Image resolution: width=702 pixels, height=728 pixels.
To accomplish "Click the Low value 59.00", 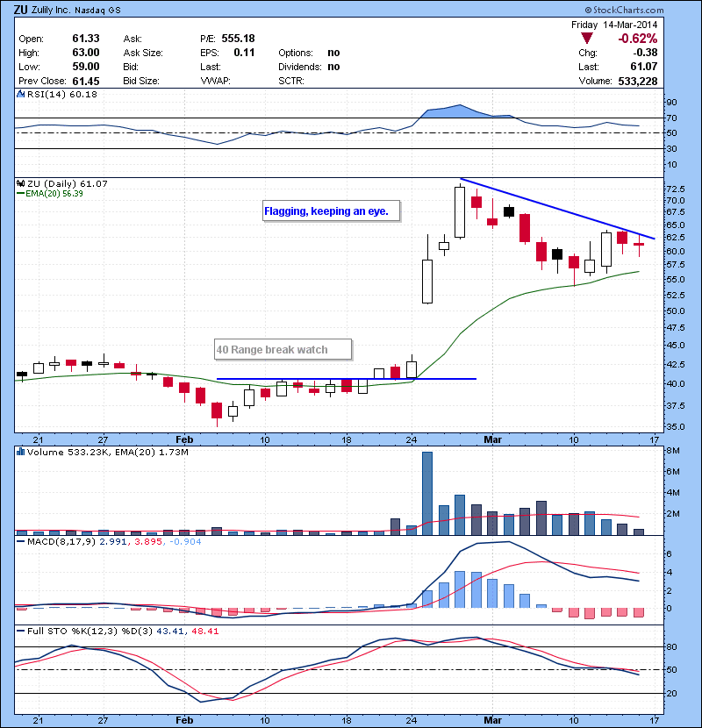I will tap(86, 67).
